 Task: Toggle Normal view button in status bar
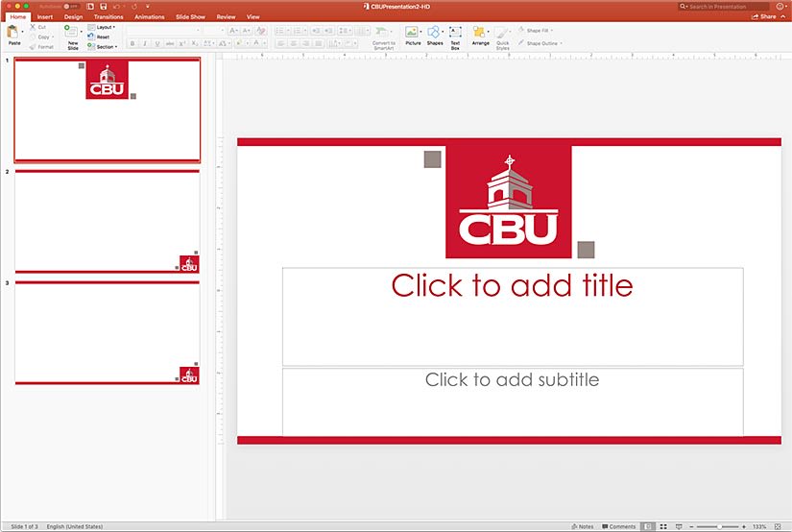pyautogui.click(x=648, y=526)
